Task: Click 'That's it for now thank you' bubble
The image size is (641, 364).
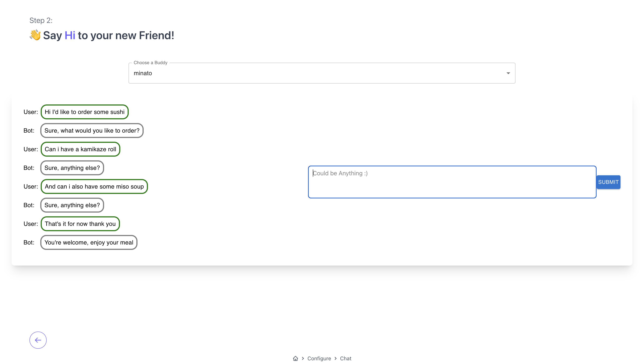Action: (x=80, y=224)
